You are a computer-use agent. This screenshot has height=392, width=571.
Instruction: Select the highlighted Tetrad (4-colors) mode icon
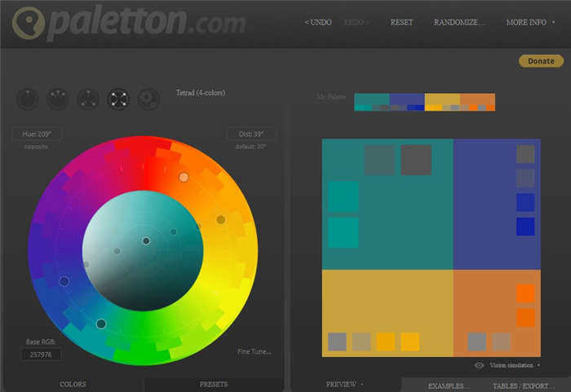(118, 99)
